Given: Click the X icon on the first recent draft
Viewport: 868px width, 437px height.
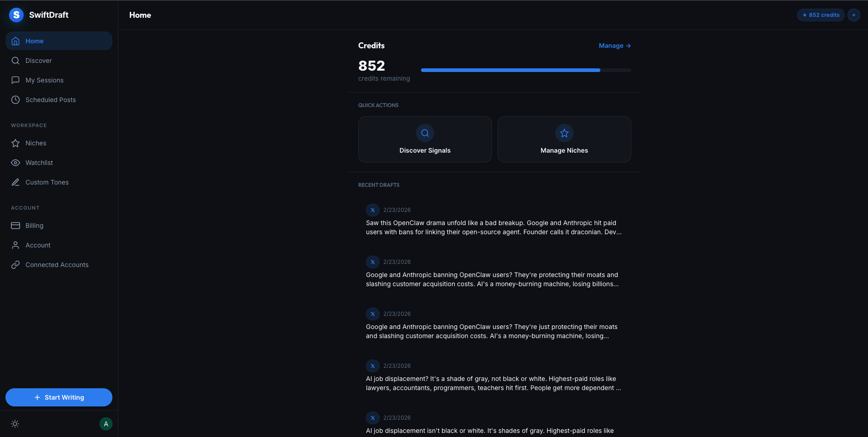Looking at the screenshot, I should (x=373, y=210).
